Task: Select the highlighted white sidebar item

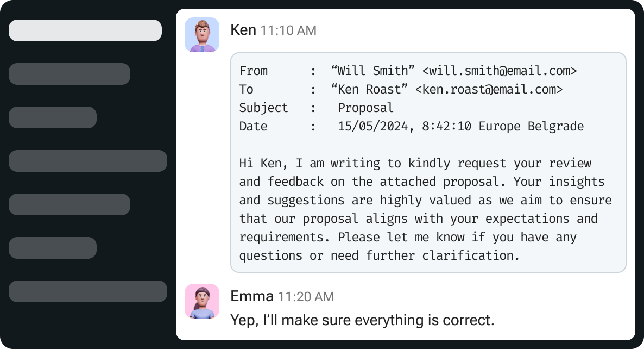Action: (85, 30)
